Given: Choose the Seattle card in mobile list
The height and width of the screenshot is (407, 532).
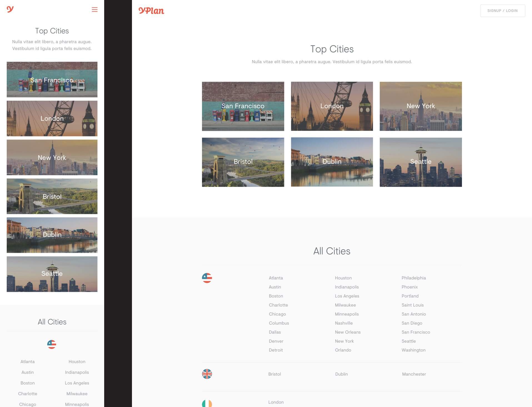Looking at the screenshot, I should tap(52, 274).
